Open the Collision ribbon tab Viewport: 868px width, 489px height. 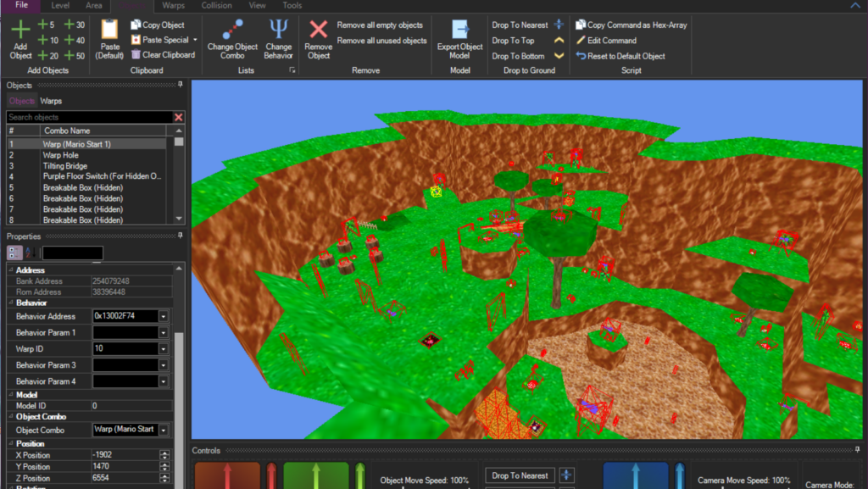coord(216,6)
